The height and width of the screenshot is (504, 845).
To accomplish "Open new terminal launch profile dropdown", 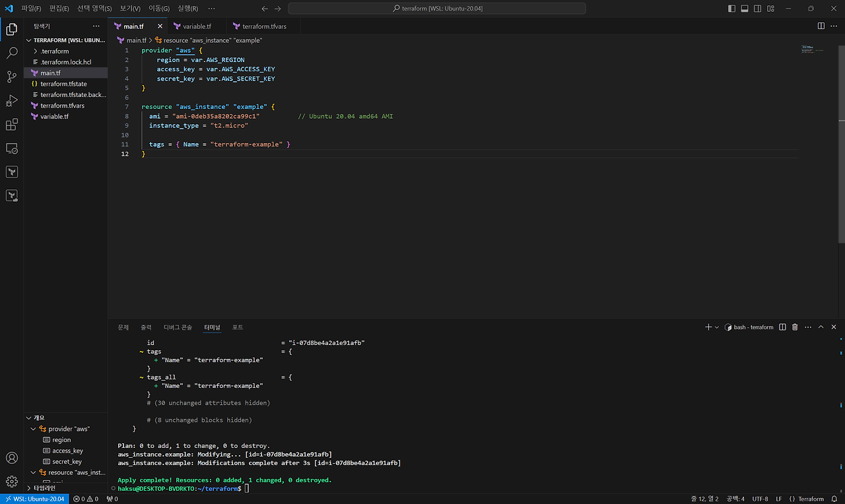I will click(717, 327).
